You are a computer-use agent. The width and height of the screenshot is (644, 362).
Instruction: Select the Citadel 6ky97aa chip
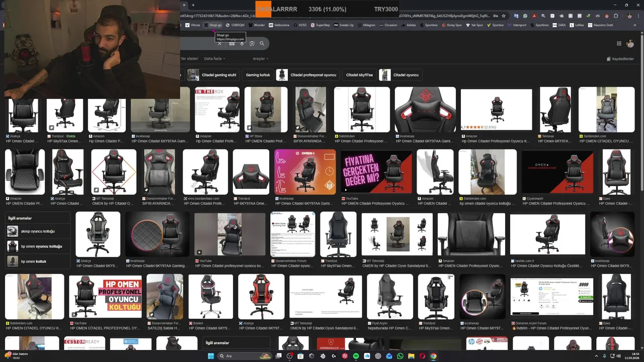[359, 75]
